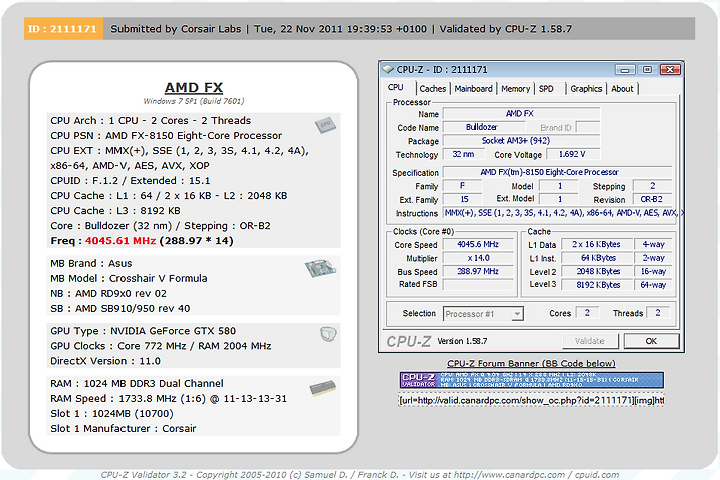Click the Technology 32 nm value
This screenshot has width=720, height=480.
coord(463,154)
